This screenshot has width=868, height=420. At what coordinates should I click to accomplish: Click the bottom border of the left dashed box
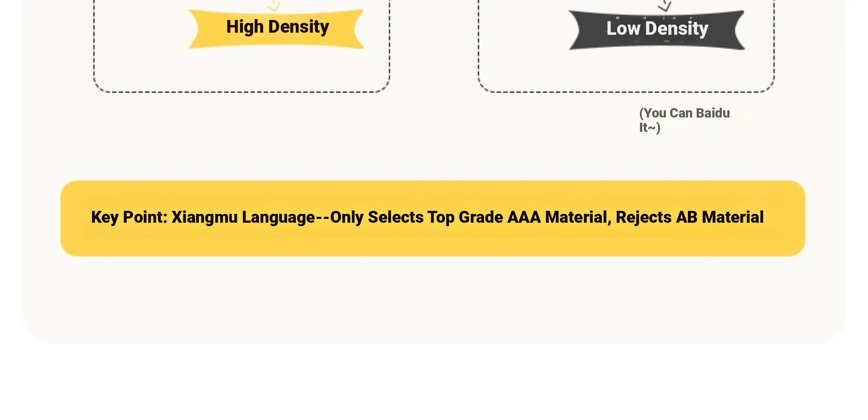[242, 92]
